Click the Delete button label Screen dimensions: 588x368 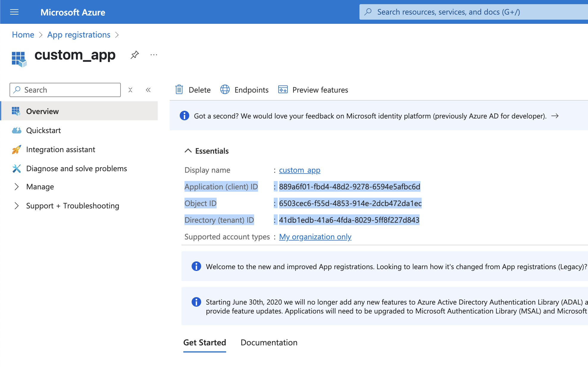pyautogui.click(x=200, y=90)
